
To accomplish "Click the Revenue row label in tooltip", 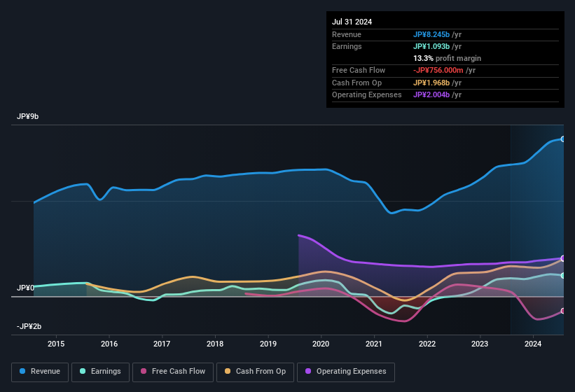I will pos(347,34).
